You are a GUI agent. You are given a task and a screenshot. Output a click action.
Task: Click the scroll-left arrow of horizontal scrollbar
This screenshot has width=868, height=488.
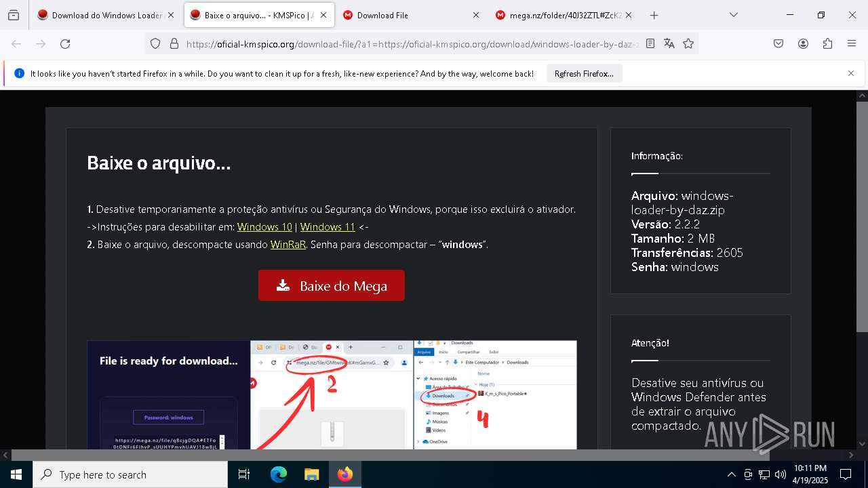pos(5,455)
